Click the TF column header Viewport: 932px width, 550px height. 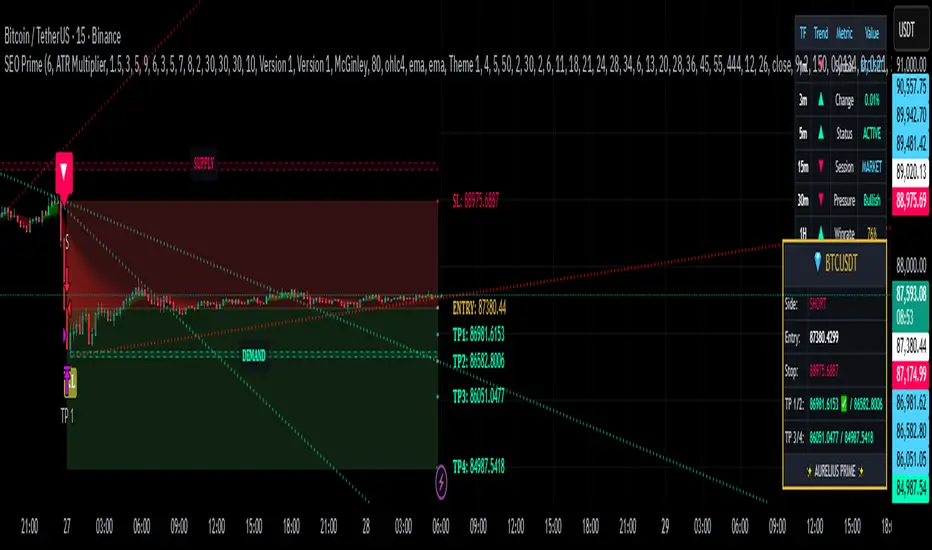click(803, 33)
